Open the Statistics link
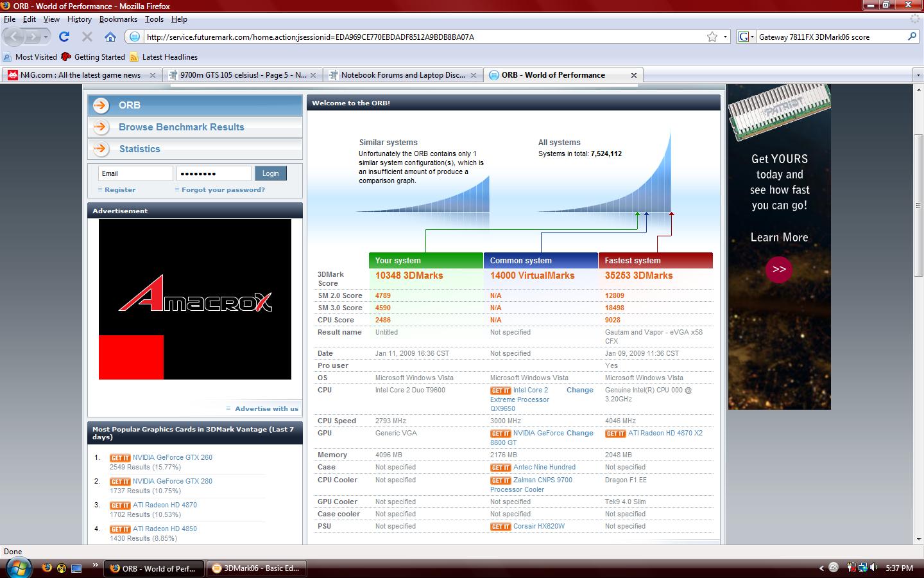The height and width of the screenshot is (578, 924). click(x=140, y=149)
